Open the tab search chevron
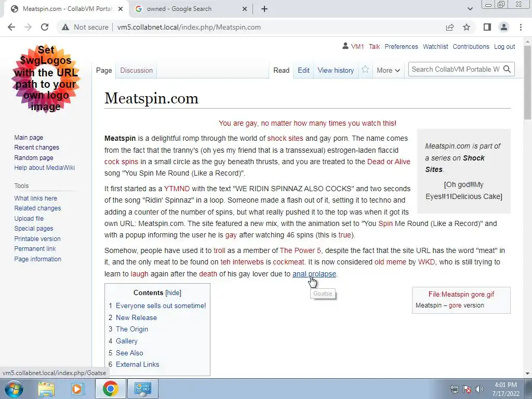Image resolution: width=532 pixels, height=399 pixels. 470,9
